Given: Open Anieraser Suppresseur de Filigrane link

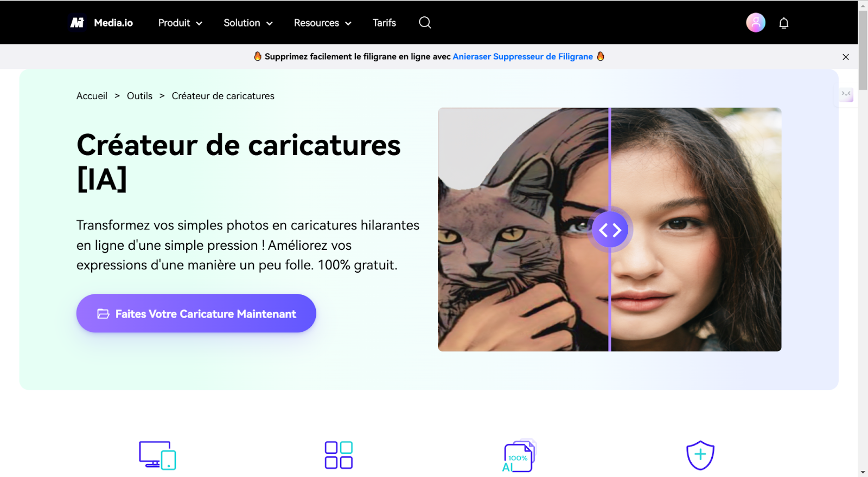Looking at the screenshot, I should [522, 56].
